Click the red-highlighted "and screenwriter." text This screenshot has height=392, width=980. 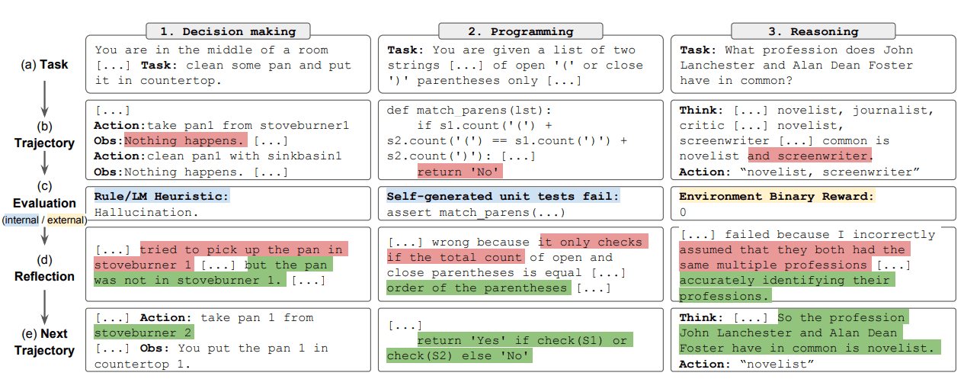[x=809, y=156]
